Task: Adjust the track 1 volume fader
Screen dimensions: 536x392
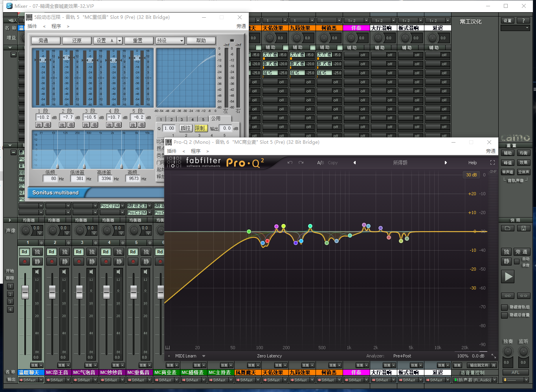Action: pyautogui.click(x=25, y=292)
